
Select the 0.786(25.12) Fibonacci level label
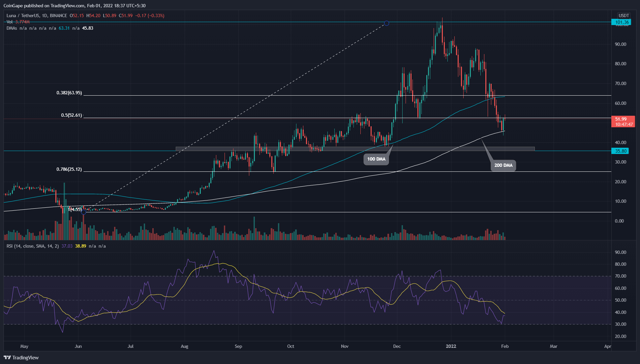coord(69,169)
